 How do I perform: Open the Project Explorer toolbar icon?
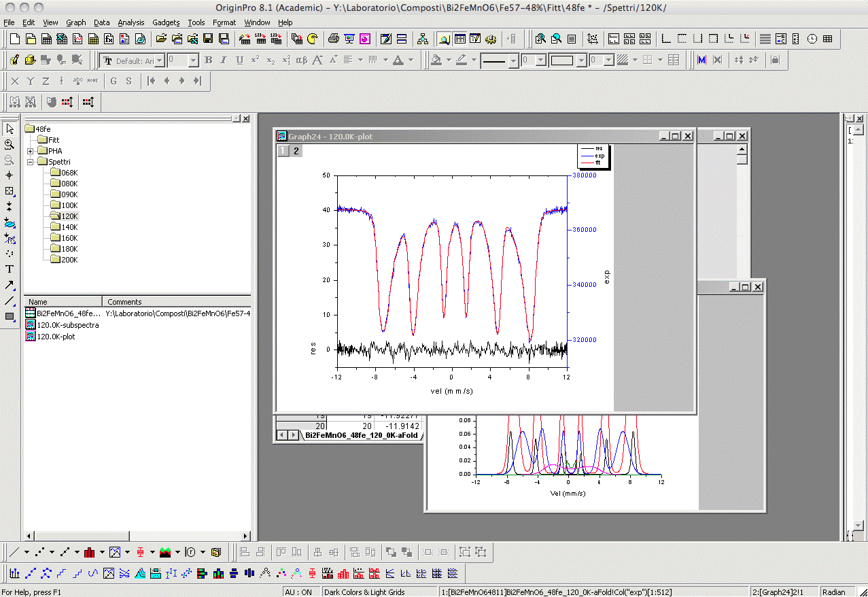click(x=443, y=39)
